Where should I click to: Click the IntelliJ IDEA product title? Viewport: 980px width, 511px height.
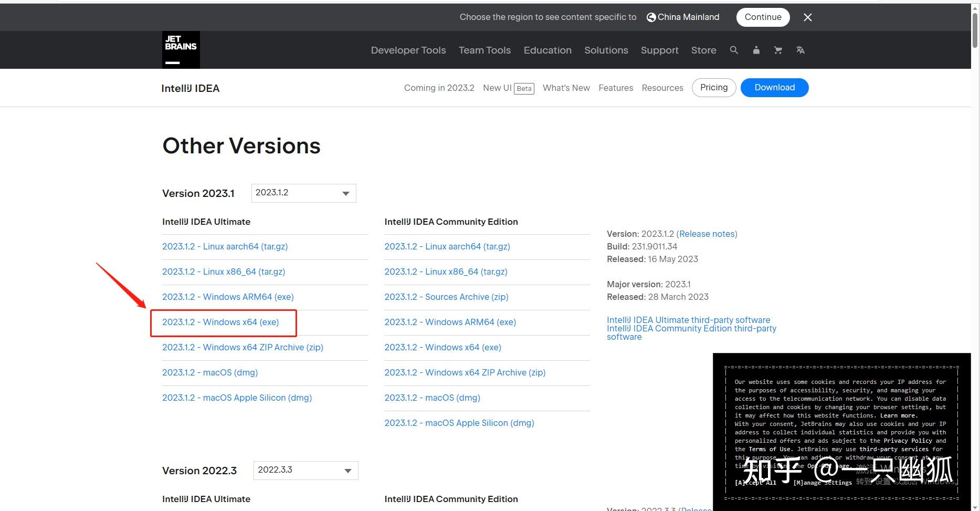point(190,88)
